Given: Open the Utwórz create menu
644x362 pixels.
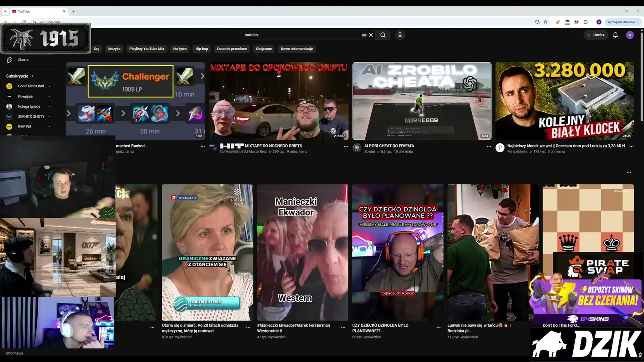Looking at the screenshot, I should 596,35.
